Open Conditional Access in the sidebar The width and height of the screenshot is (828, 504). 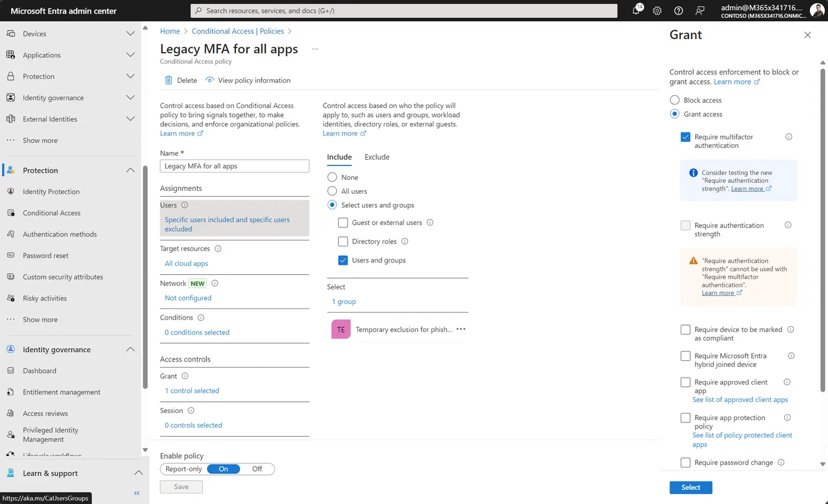pyautogui.click(x=51, y=213)
